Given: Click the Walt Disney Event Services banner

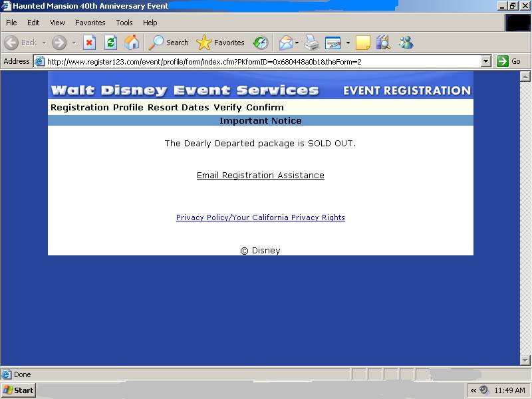Looking at the screenshot, I should [x=185, y=90].
